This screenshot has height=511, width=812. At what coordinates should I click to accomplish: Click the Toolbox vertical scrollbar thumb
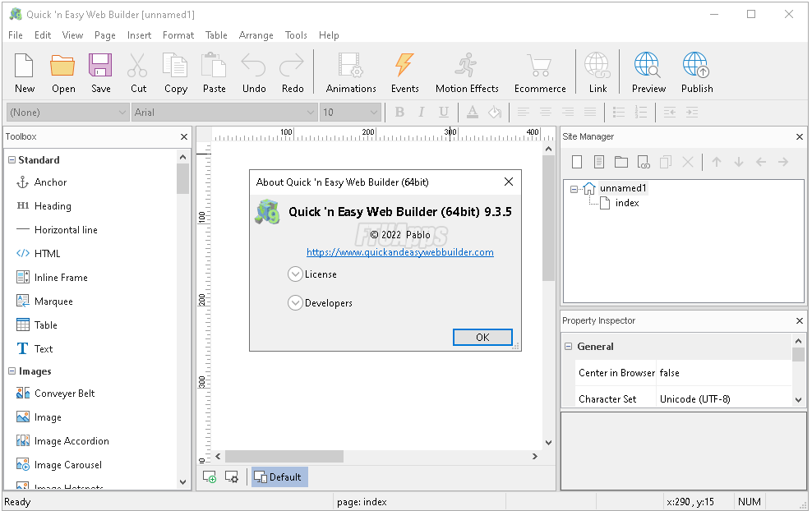point(182,178)
